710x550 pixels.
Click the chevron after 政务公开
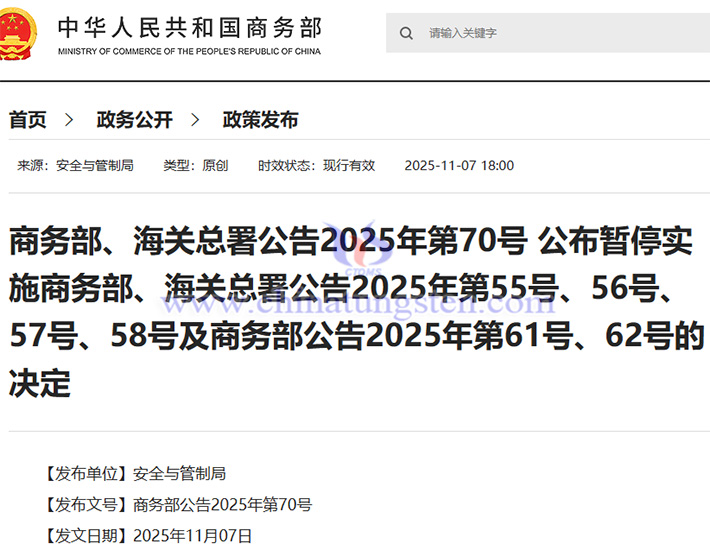(195, 120)
